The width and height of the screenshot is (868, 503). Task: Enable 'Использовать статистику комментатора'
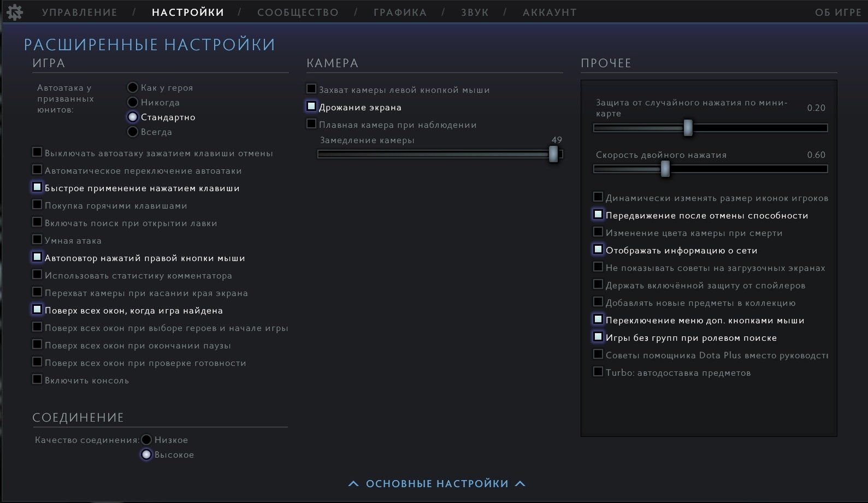point(37,275)
